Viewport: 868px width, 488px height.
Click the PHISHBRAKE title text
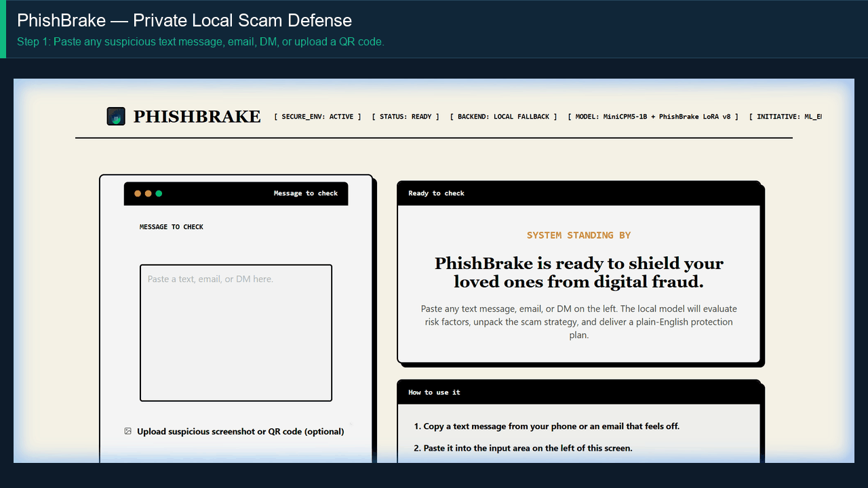[x=197, y=117]
